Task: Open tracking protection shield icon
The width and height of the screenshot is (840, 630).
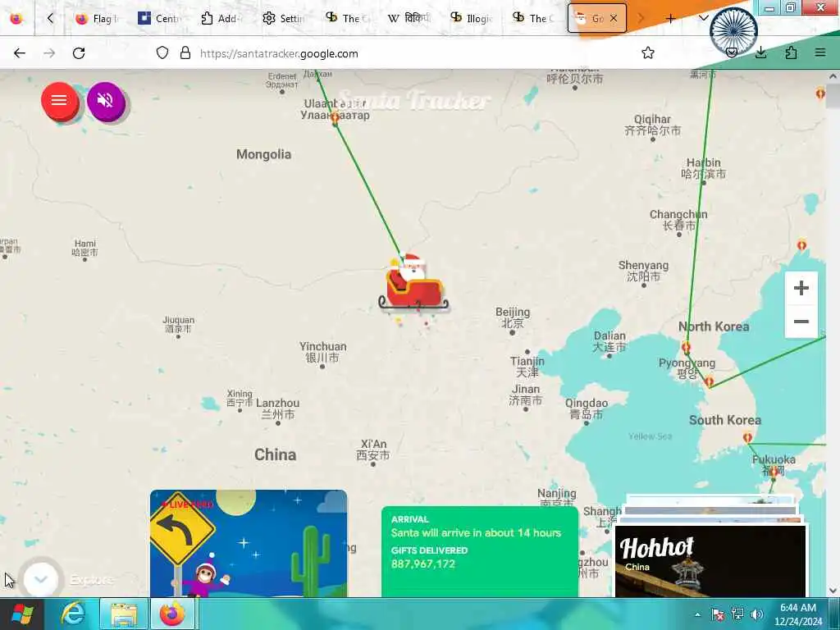Action: click(162, 52)
